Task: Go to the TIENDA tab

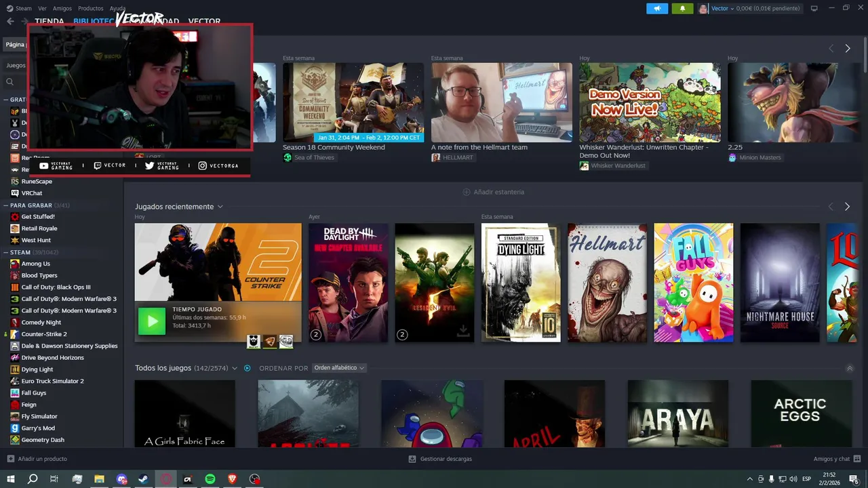Action: coord(49,21)
